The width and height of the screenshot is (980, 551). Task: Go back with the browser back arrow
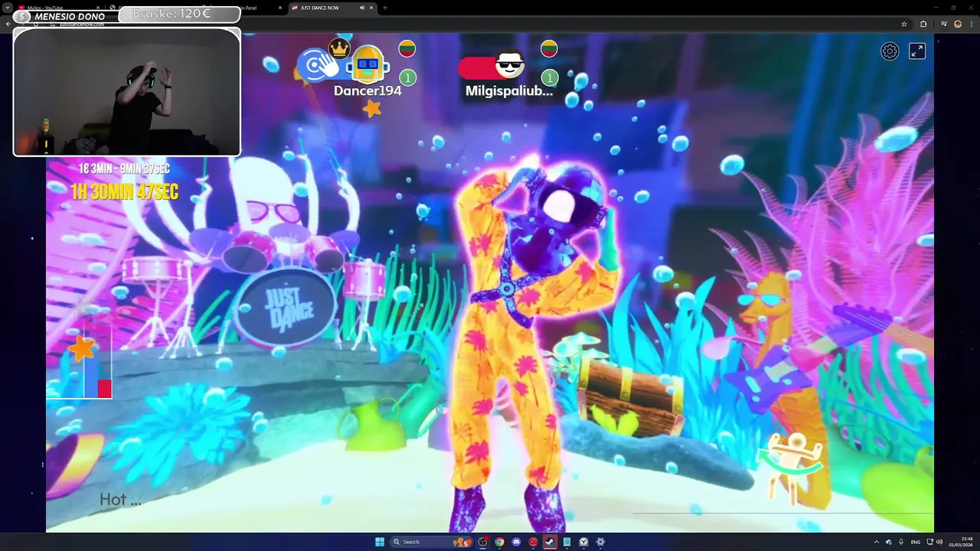coord(8,24)
